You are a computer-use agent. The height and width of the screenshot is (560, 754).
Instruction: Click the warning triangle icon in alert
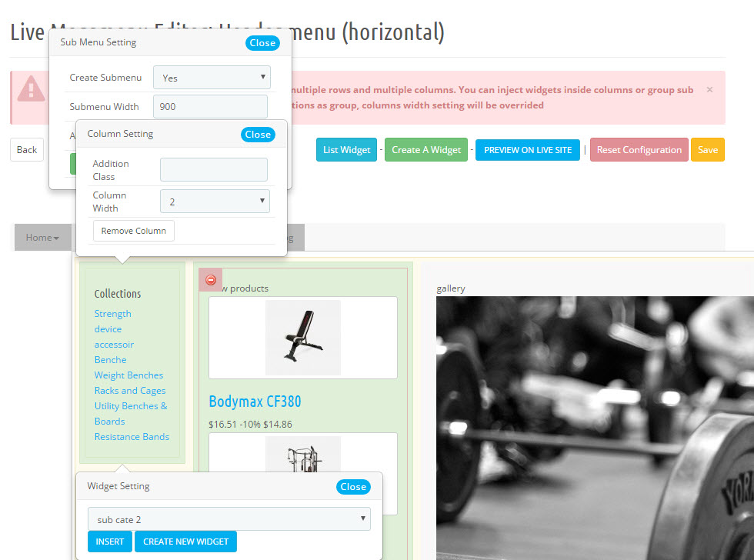31,89
